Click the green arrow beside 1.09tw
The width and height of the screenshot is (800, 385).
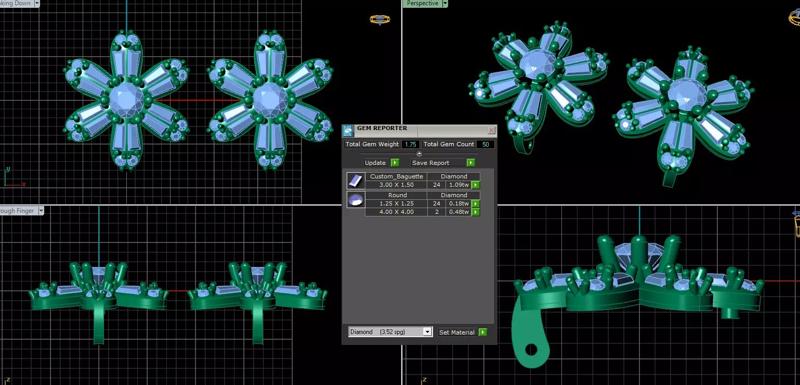click(x=476, y=185)
